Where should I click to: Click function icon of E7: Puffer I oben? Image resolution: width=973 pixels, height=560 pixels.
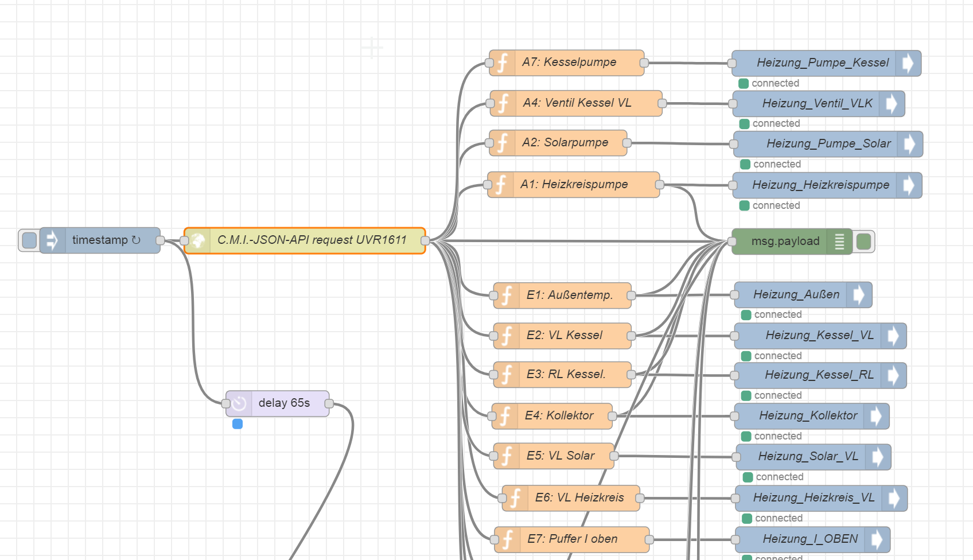point(508,539)
